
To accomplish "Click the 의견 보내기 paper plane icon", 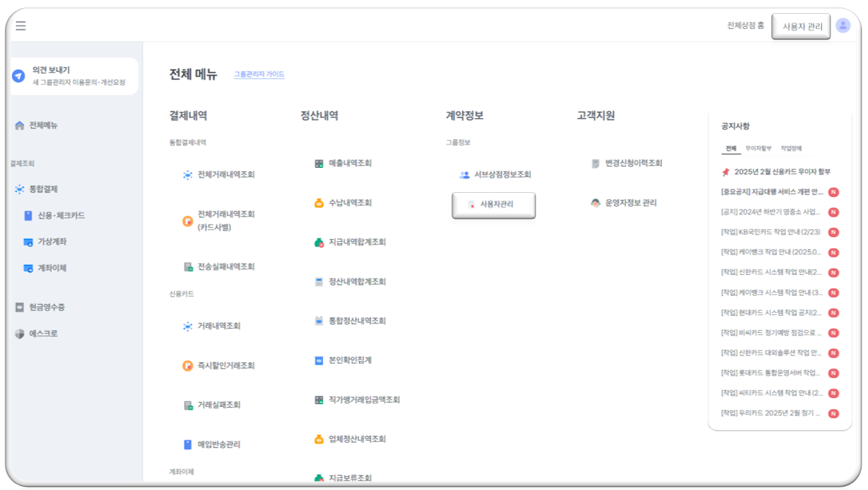I will pyautogui.click(x=19, y=76).
